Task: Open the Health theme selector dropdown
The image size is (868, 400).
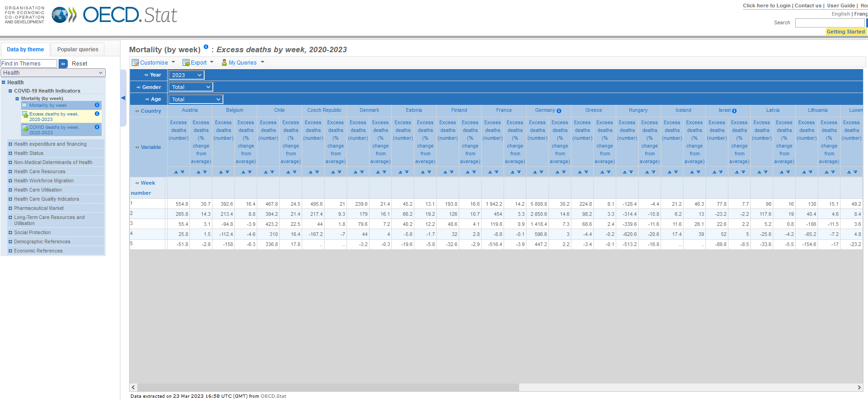Action: click(x=53, y=73)
